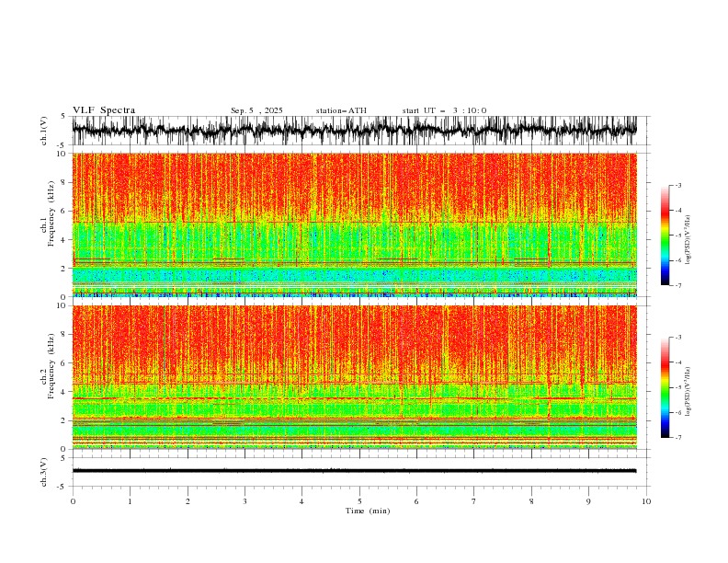Click the '2' kHz tick on ch.1 frequency axis

[64, 269]
